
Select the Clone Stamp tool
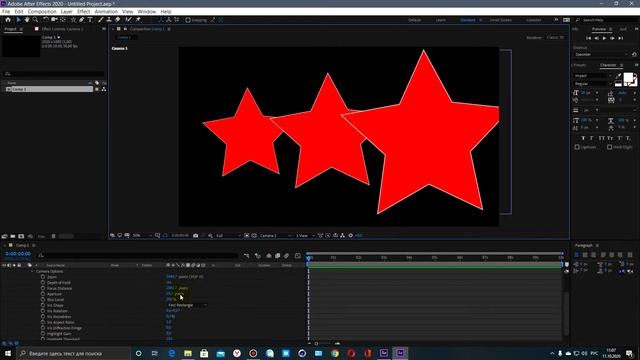pyautogui.click(x=109, y=20)
